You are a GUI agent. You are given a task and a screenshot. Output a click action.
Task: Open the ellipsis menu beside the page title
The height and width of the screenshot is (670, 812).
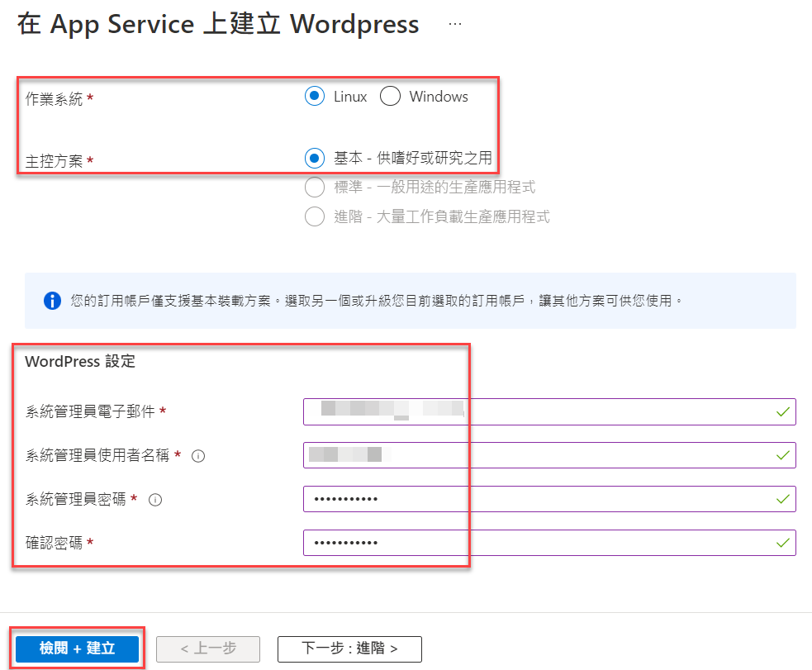click(x=454, y=24)
